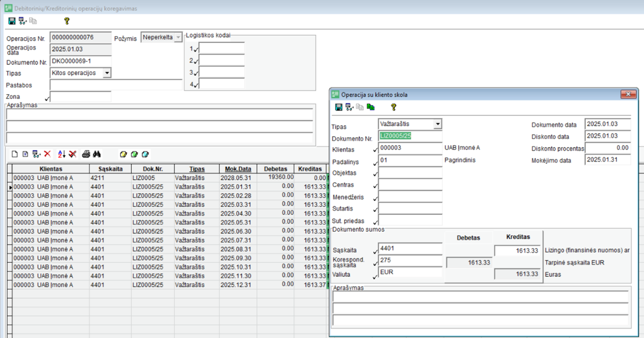
Task: Click the green notes icon in grid toolbar
Action: (134, 154)
